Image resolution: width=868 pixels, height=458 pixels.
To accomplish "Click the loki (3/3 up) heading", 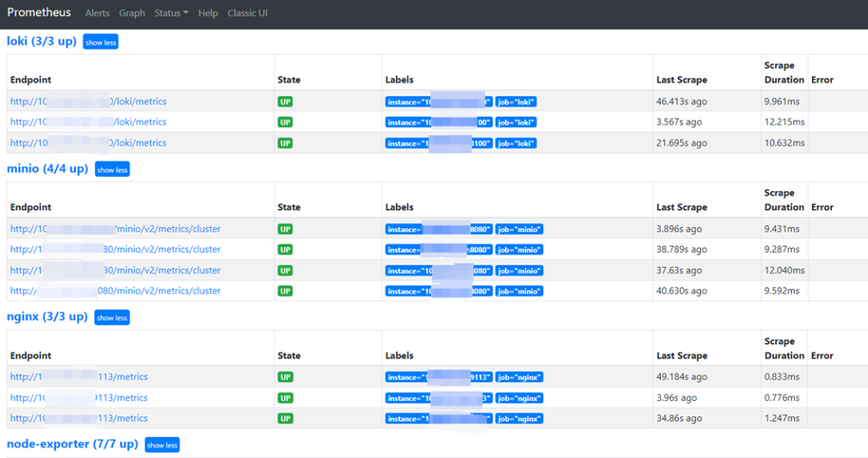I will point(41,41).
